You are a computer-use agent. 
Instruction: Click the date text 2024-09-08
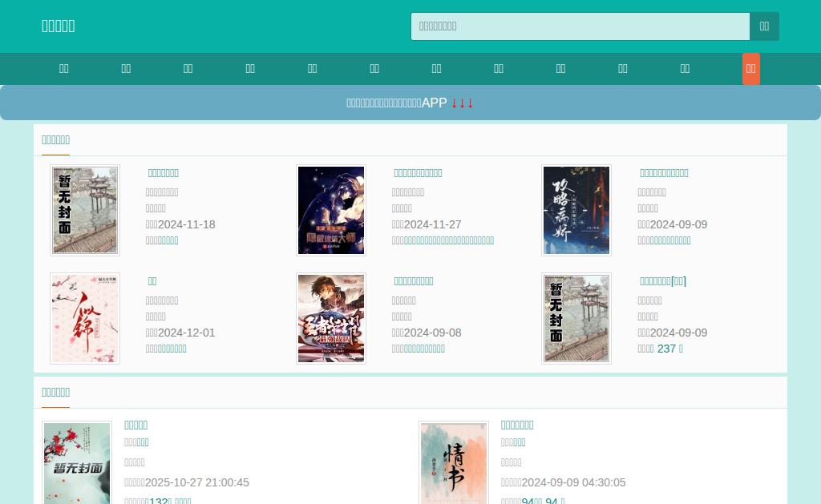[432, 333]
